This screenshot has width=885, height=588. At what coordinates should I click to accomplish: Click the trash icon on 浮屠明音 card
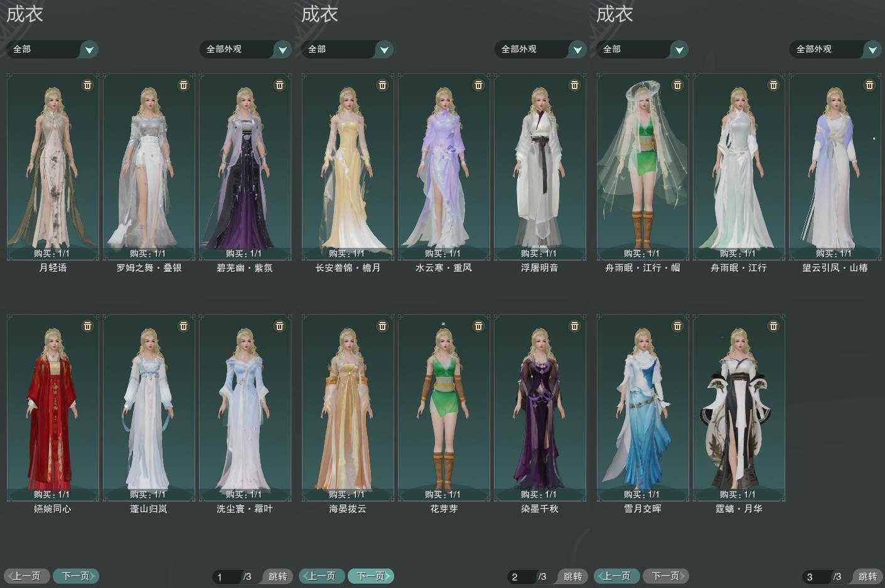pyautogui.click(x=574, y=85)
